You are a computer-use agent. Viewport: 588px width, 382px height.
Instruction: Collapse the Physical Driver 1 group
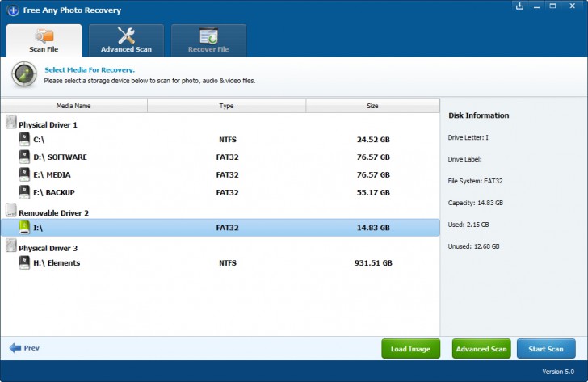tap(11, 122)
